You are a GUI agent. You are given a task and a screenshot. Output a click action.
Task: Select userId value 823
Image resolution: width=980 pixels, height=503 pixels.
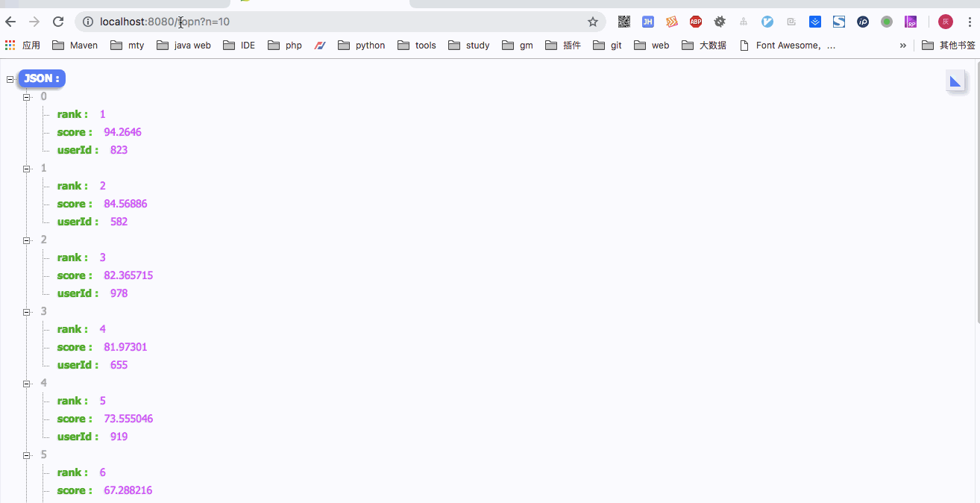[119, 150]
